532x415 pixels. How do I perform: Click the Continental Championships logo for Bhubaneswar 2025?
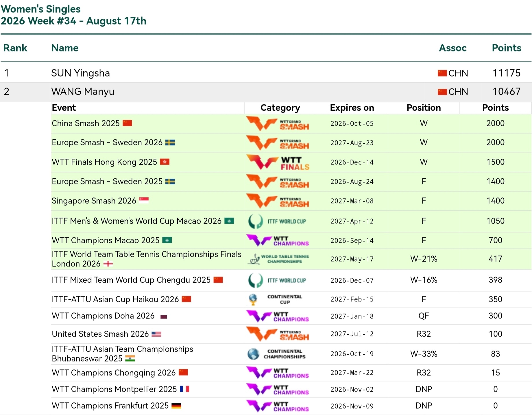[276, 354]
